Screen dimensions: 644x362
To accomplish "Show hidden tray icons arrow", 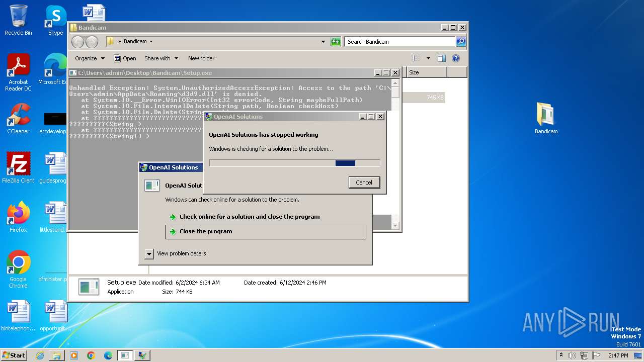I will (561, 355).
